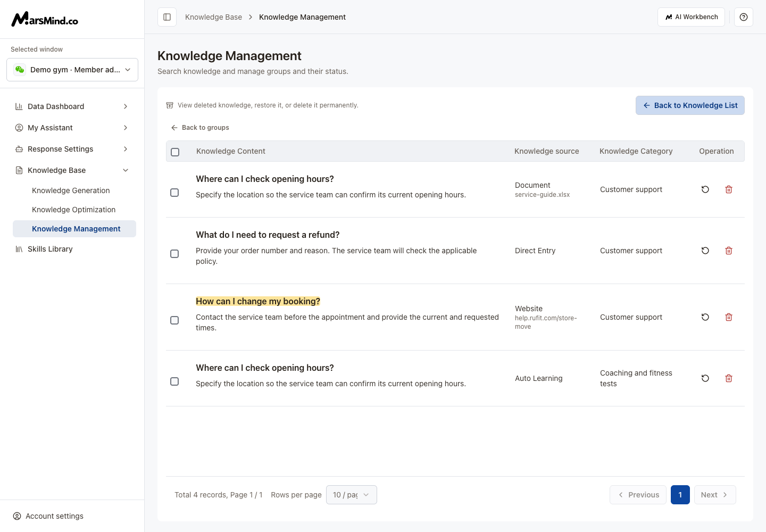The image size is (766, 532).
Task: Select all rows with the header checkbox
Action: 175,152
